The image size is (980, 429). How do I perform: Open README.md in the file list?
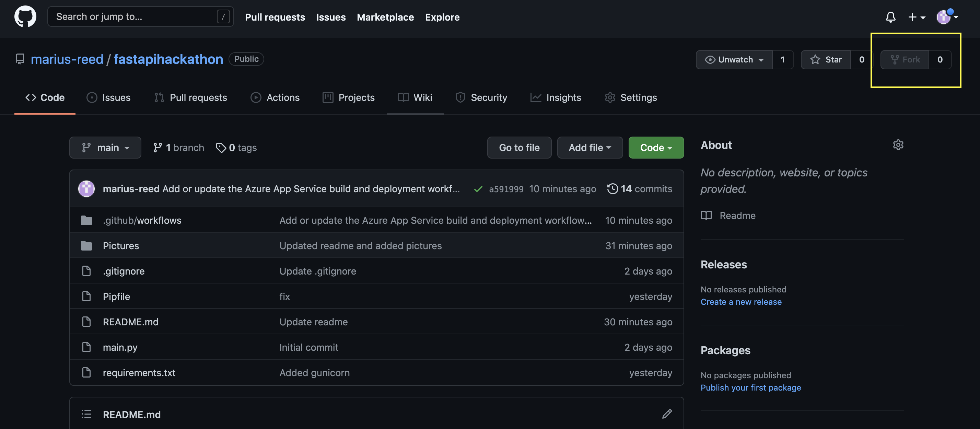pyautogui.click(x=131, y=322)
